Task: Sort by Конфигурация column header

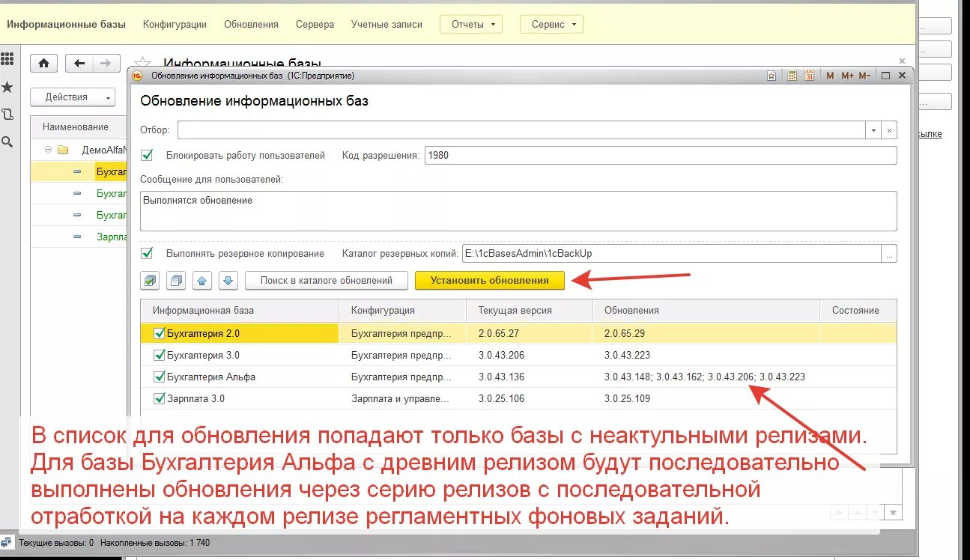Action: coord(403,311)
